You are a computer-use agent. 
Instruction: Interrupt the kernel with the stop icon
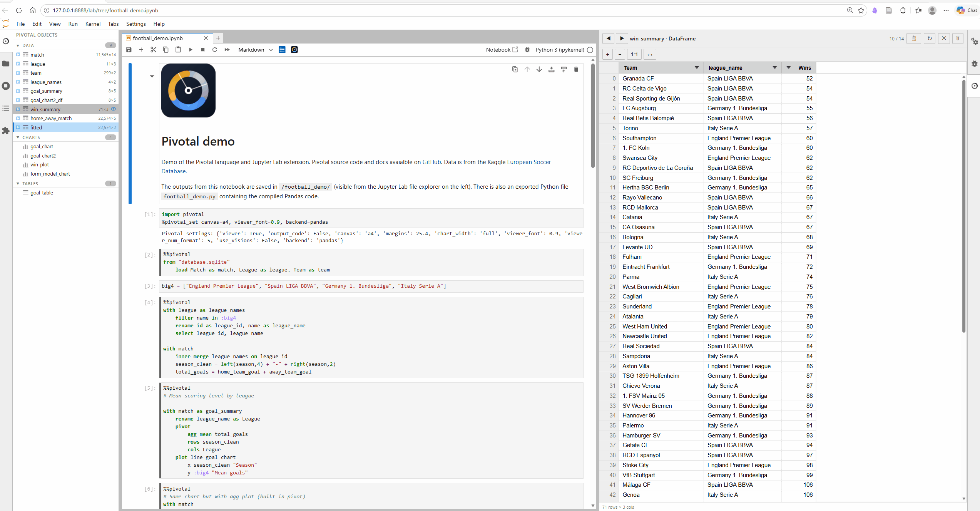pos(203,50)
